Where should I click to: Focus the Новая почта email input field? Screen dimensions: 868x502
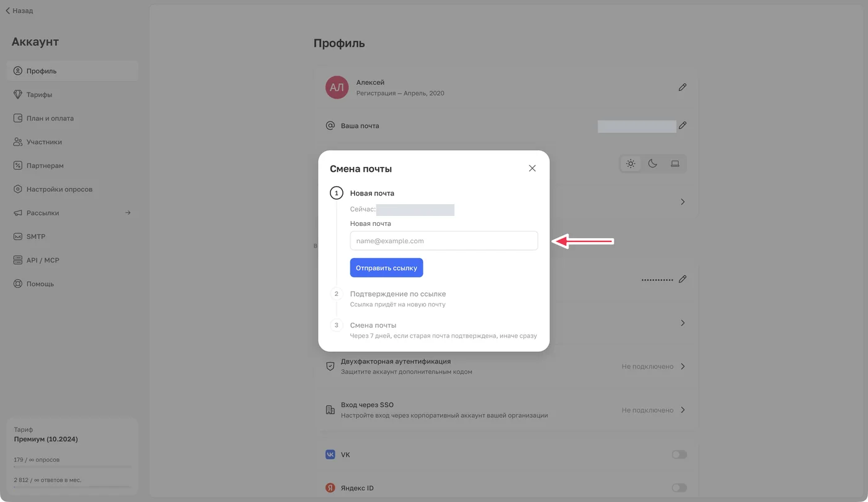click(x=444, y=241)
